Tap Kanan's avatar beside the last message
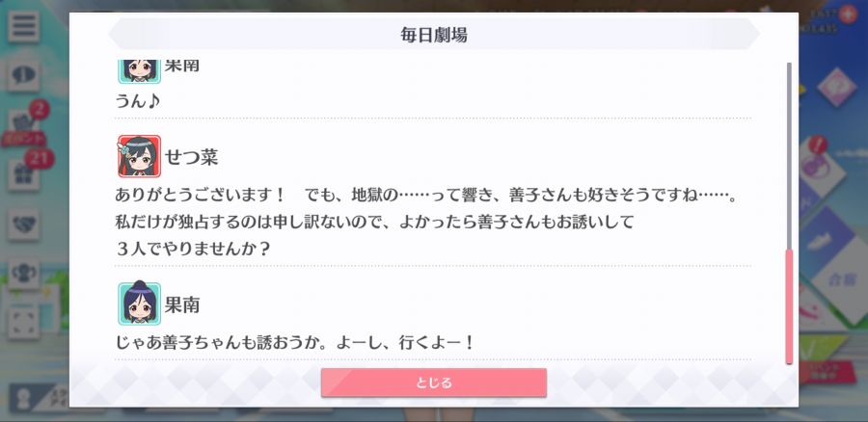 (x=139, y=303)
